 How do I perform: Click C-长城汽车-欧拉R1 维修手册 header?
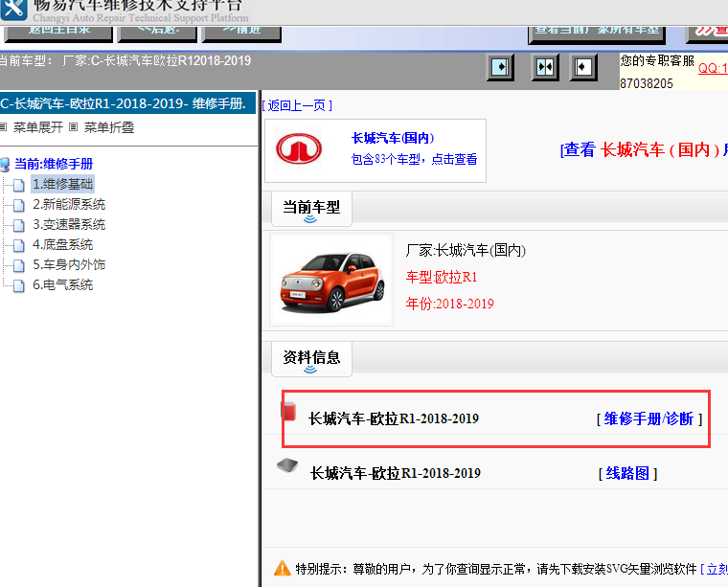(x=127, y=103)
